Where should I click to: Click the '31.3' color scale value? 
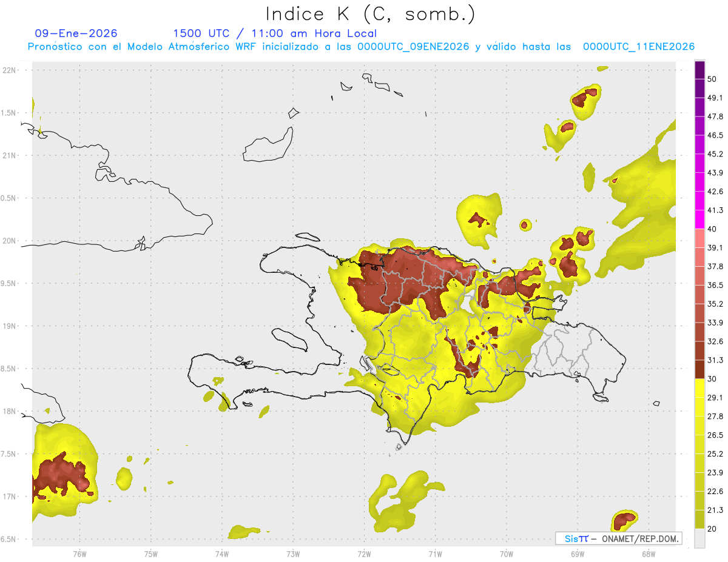(715, 360)
